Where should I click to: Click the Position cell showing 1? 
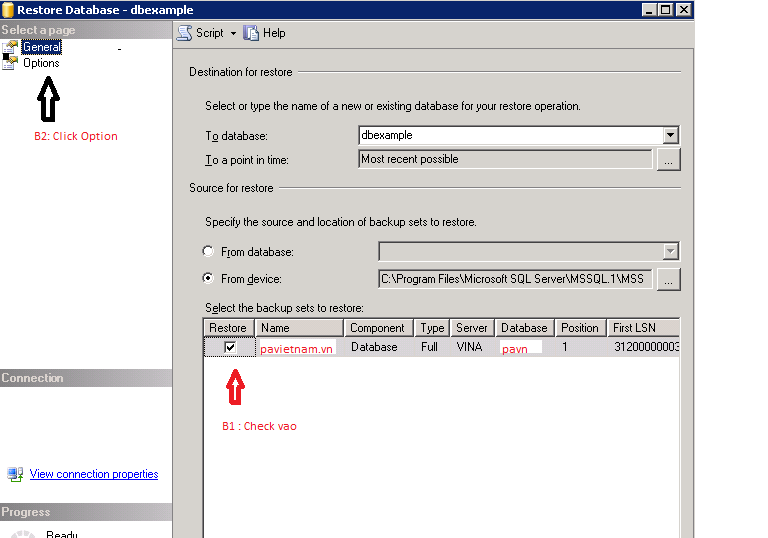[580, 347]
